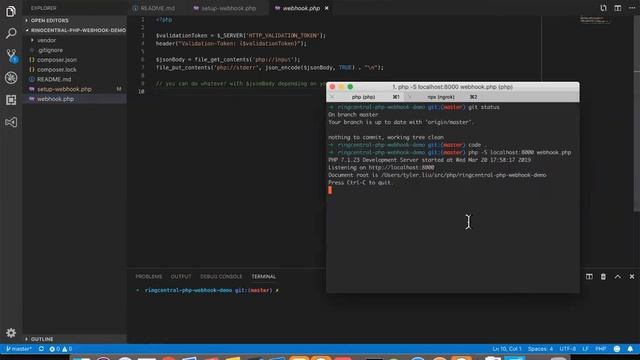The image size is (640, 360).
Task: Open the Debug Console panel tab
Action: (221, 277)
